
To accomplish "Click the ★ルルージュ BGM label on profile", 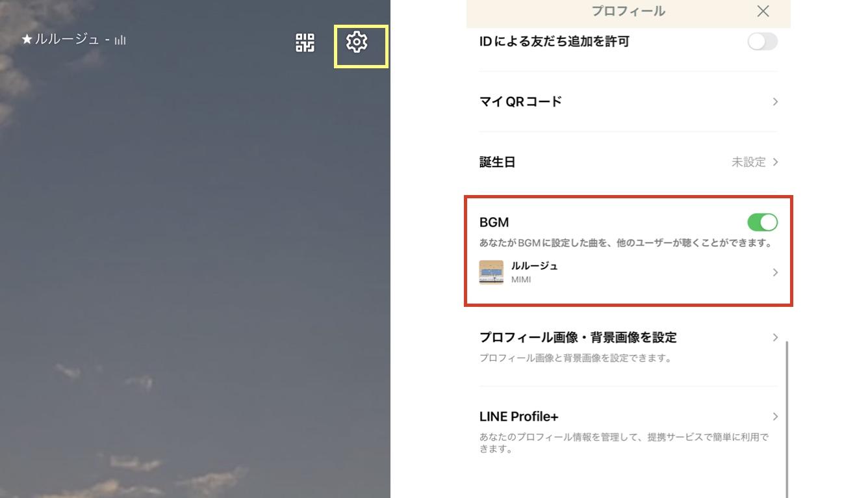I will pyautogui.click(x=60, y=39).
